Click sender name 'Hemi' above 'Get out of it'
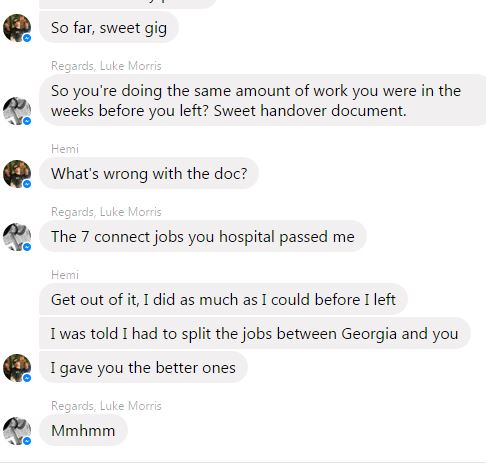 [65, 275]
